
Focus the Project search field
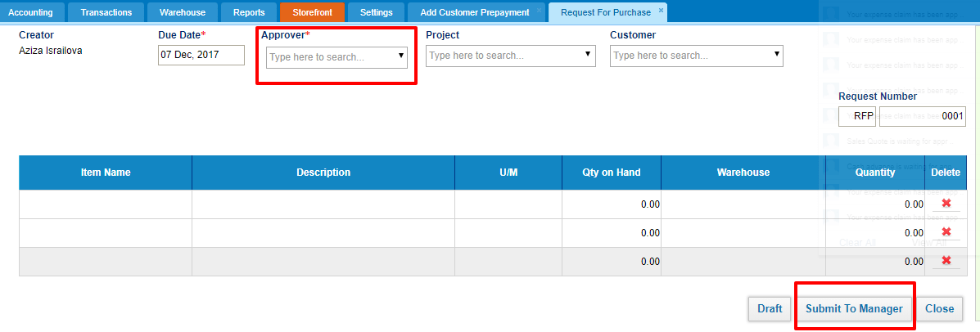pos(511,56)
